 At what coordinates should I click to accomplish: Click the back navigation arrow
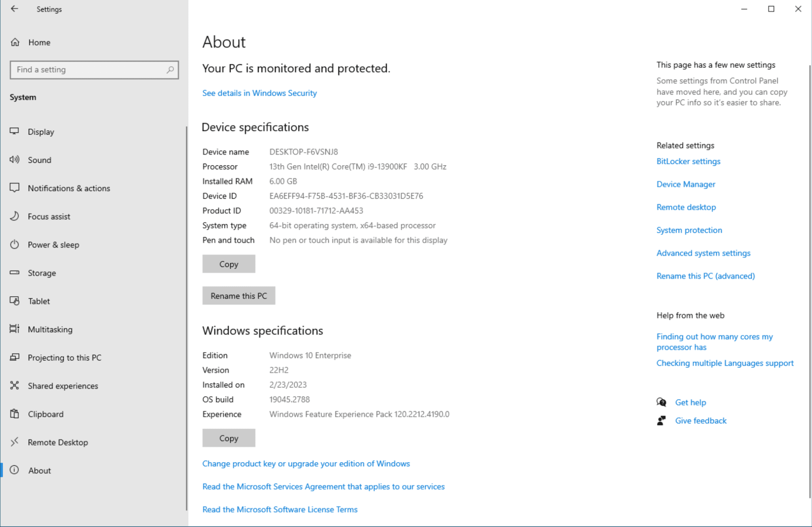[x=14, y=9]
